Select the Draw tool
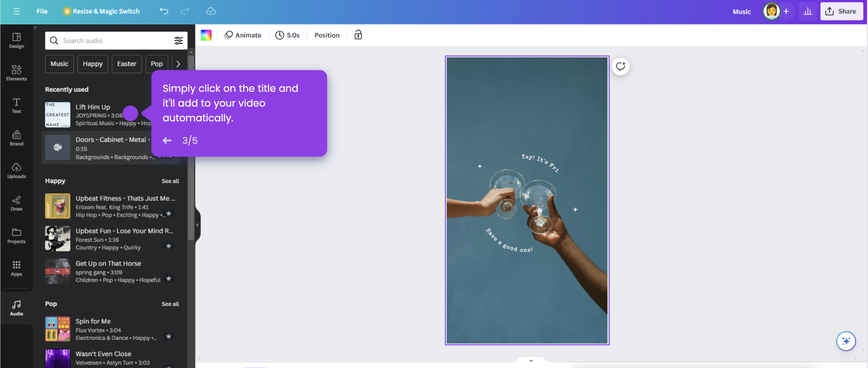Image resolution: width=868 pixels, height=368 pixels. [x=16, y=203]
